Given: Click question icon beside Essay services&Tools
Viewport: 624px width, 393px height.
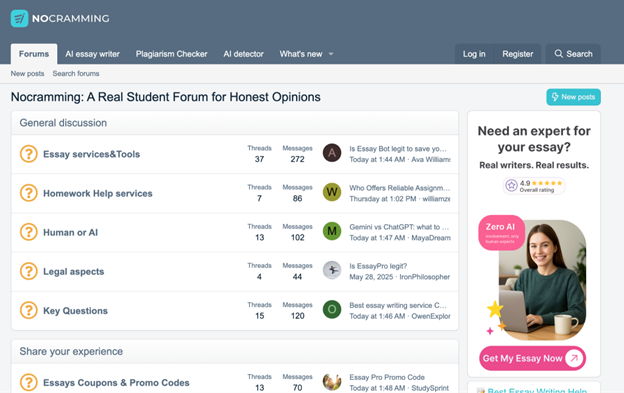Looking at the screenshot, I should tap(29, 154).
